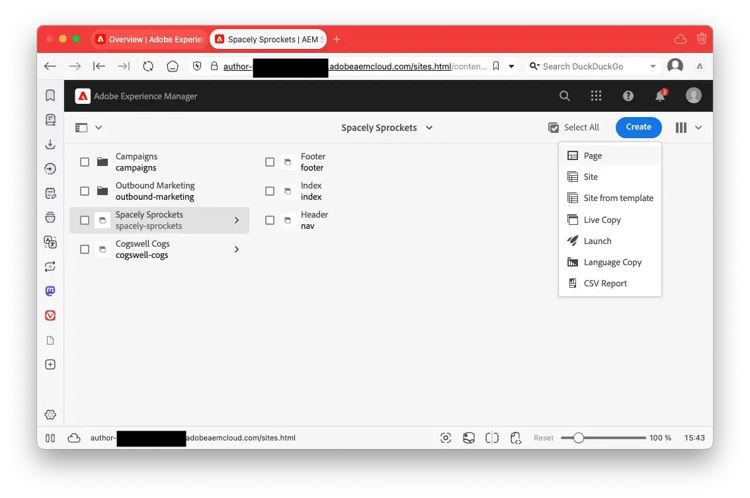Check the Cogswell Cogs checkbox
Image resolution: width=750 pixels, height=498 pixels.
click(x=85, y=250)
